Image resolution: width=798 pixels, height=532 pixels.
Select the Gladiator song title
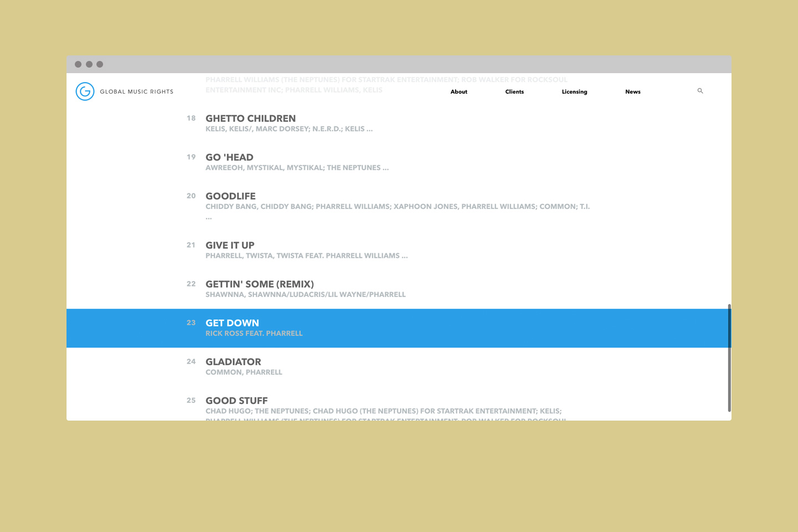pyautogui.click(x=233, y=362)
